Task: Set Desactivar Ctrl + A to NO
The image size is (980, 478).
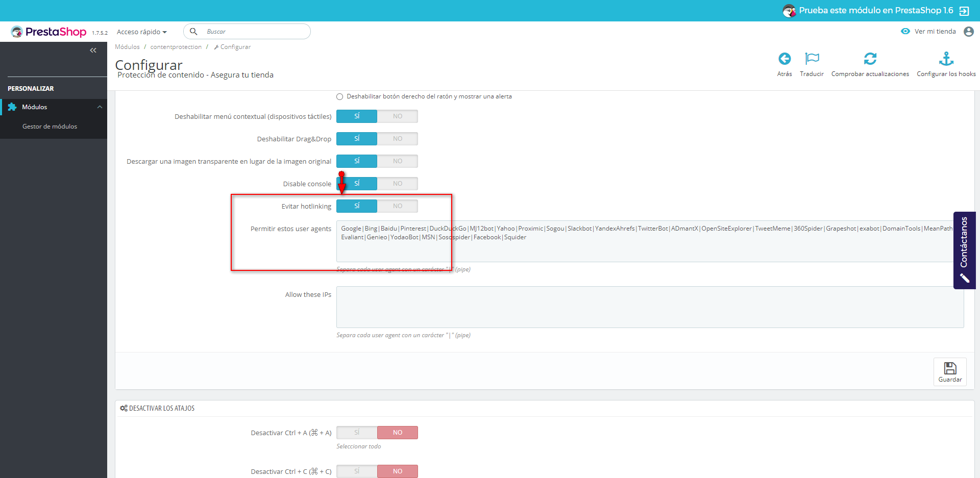Action: click(398, 433)
